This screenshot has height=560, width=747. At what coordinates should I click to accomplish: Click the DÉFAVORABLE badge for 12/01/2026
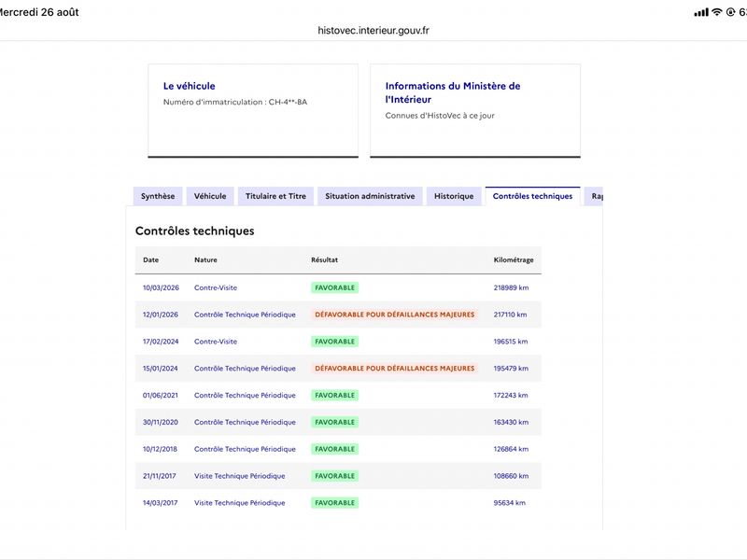(x=395, y=315)
